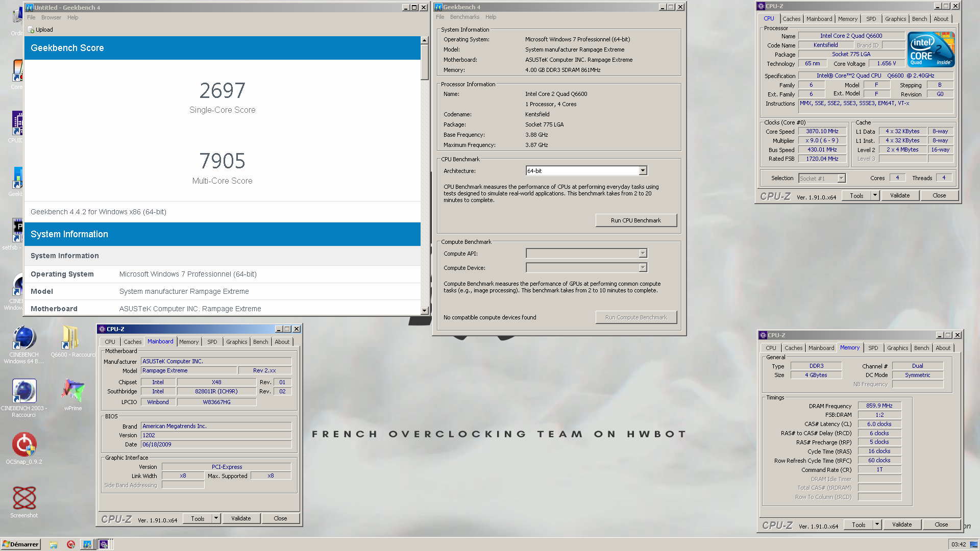Click the Intel Core 2 Quad logo

click(x=931, y=49)
